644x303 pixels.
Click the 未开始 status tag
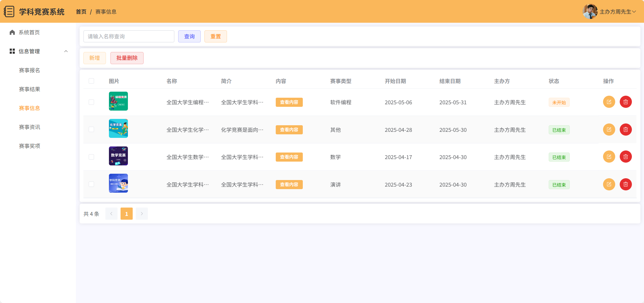pos(559,103)
